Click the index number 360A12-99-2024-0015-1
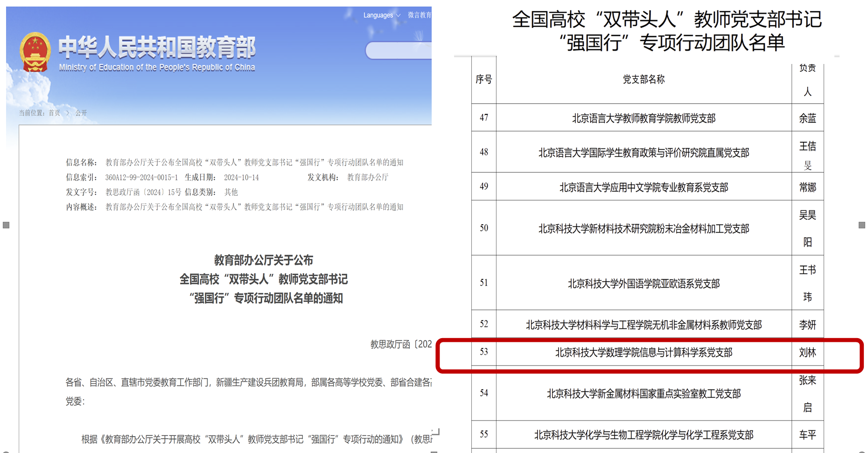868x453 pixels. pos(141,177)
